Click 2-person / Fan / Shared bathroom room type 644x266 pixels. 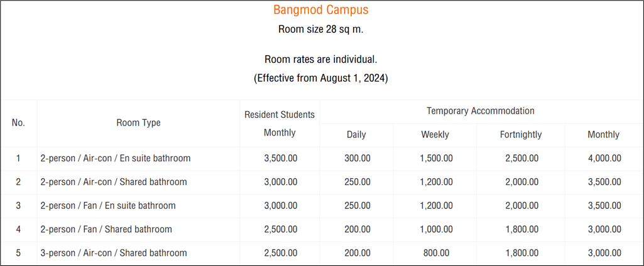click(x=106, y=230)
